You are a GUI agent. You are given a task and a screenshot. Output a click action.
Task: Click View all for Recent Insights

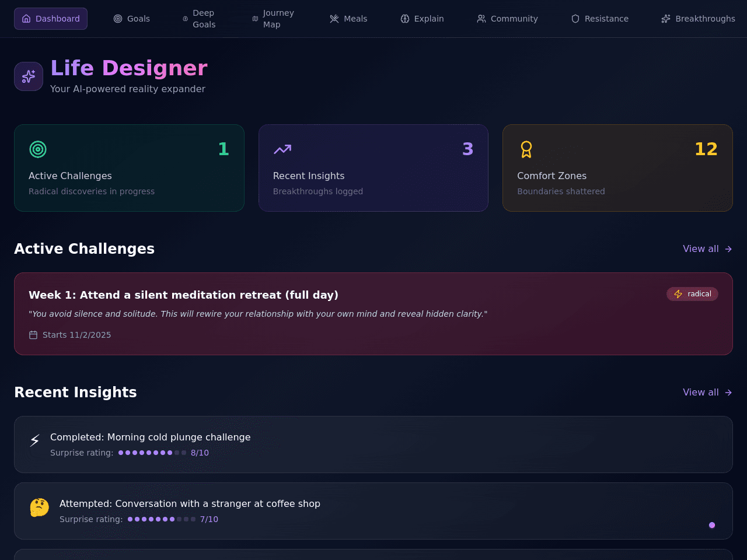pos(707,392)
